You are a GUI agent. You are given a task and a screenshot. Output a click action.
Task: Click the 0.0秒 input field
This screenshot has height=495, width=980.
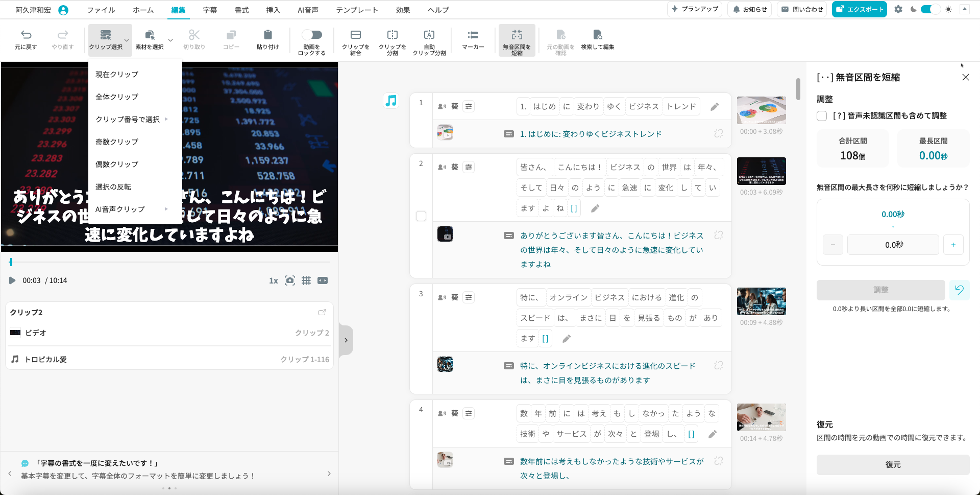point(893,245)
